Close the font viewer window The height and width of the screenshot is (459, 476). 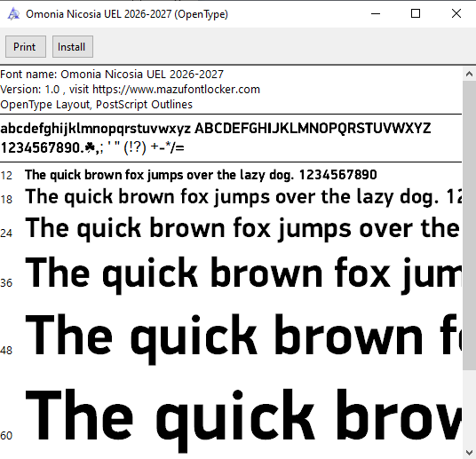[x=456, y=13]
